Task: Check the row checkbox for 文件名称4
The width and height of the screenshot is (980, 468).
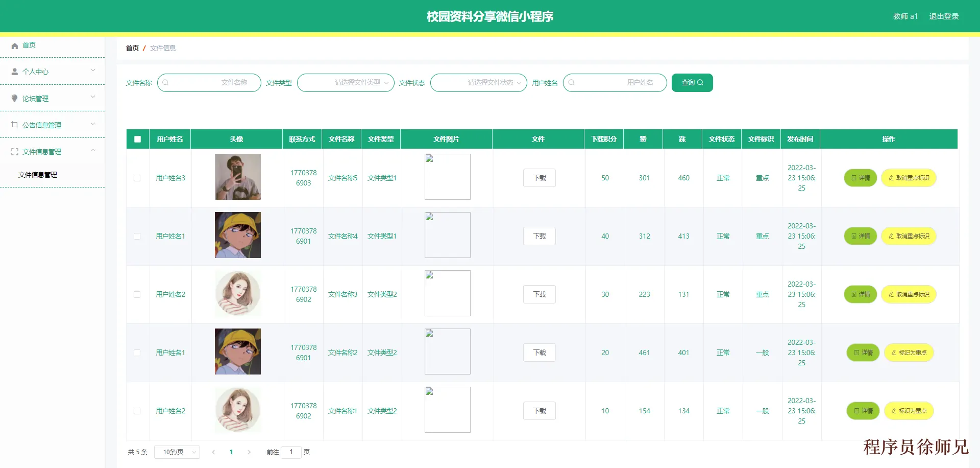Action: click(x=137, y=236)
